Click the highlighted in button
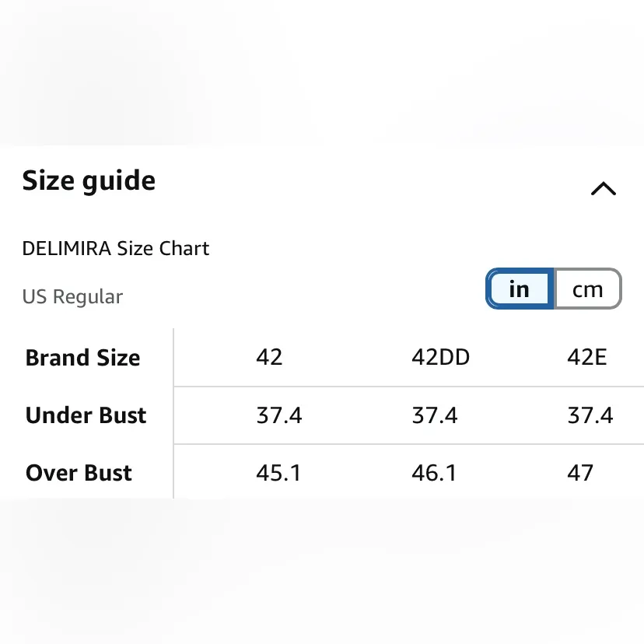644x644 pixels. pyautogui.click(x=519, y=289)
